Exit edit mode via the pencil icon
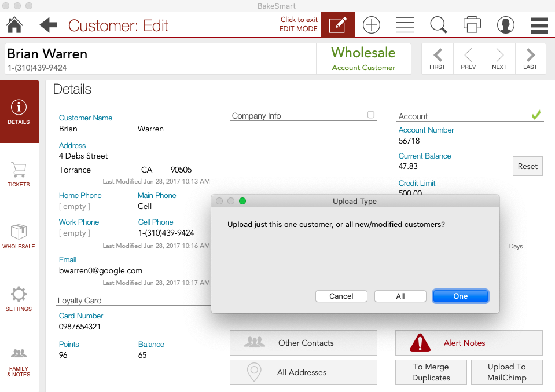The width and height of the screenshot is (555, 392). 337,25
